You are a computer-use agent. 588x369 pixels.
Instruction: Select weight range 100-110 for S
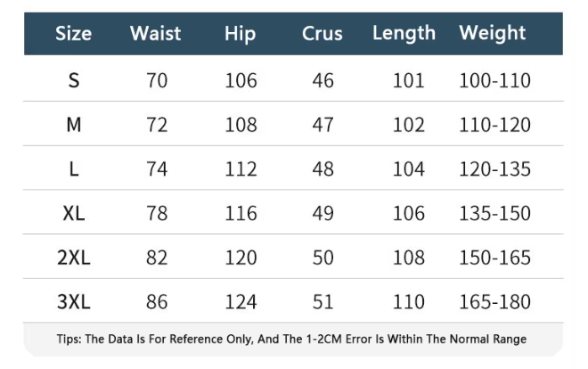494,81
